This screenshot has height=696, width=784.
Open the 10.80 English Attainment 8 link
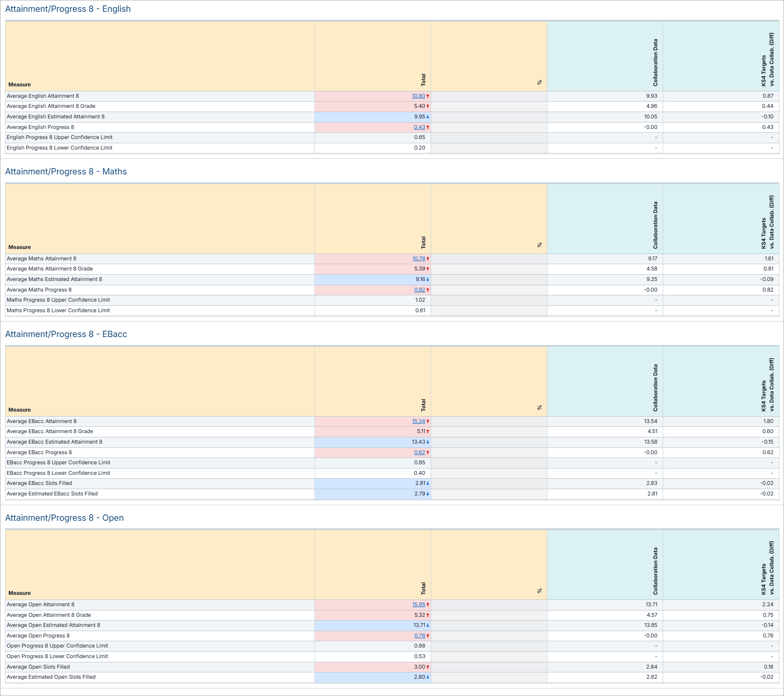point(418,96)
